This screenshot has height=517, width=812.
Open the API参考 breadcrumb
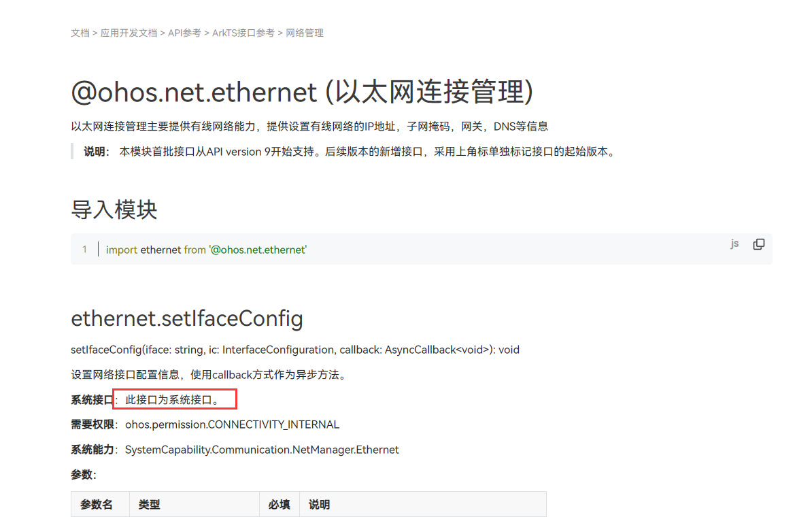click(x=184, y=33)
